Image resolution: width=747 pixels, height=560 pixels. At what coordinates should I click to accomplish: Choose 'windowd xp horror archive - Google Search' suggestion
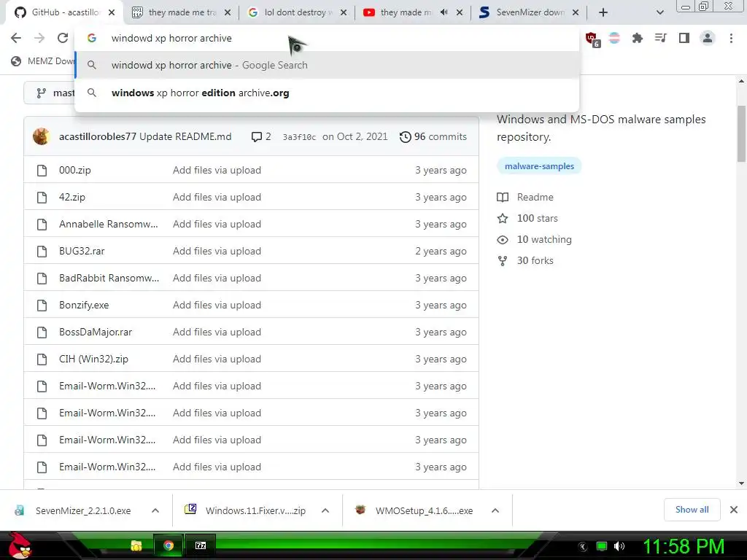327,65
